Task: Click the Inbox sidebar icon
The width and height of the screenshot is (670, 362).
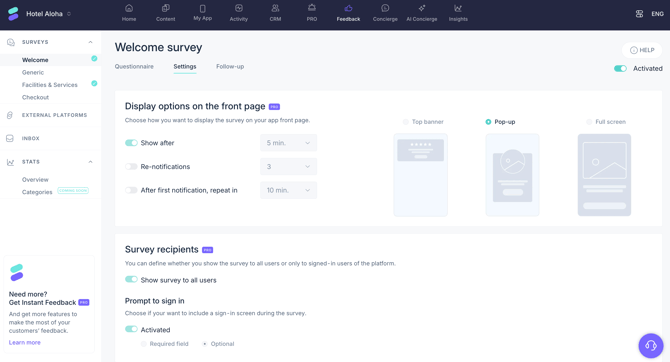Action: click(x=10, y=138)
